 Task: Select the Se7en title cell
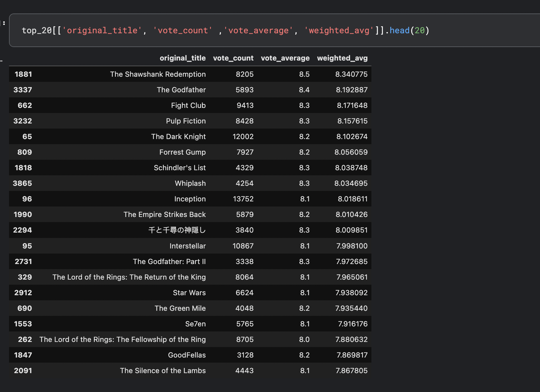[x=195, y=324]
